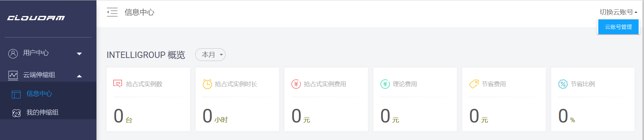Click the 信息中心 sidebar panel icon

[16, 94]
